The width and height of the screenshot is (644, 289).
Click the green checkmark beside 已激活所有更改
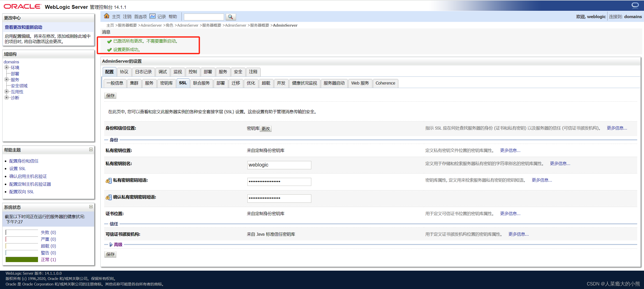coord(109,41)
